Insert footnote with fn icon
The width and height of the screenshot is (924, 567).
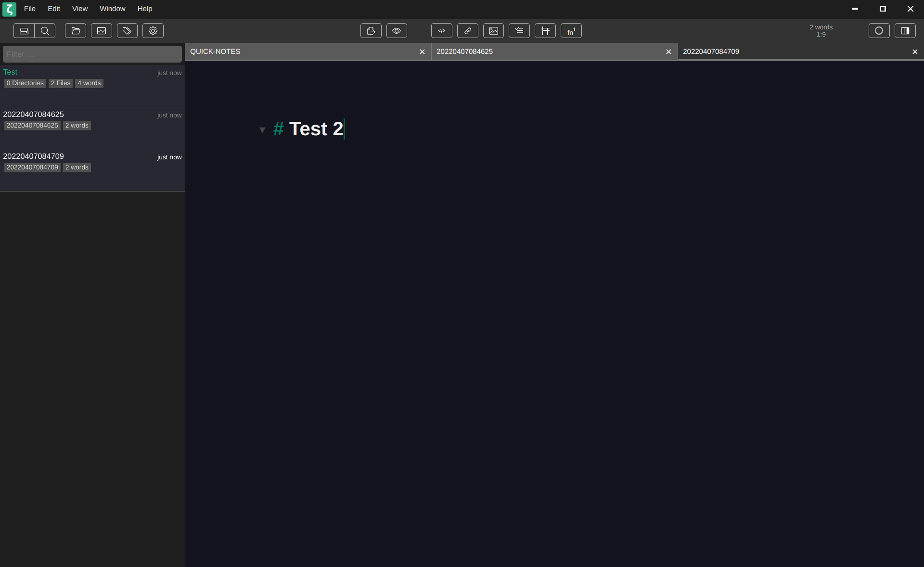571,31
